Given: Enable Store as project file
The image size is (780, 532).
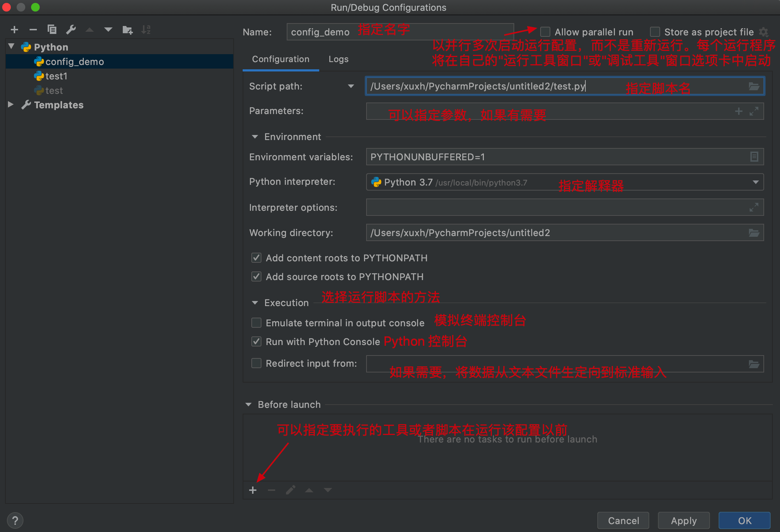Looking at the screenshot, I should [x=655, y=32].
